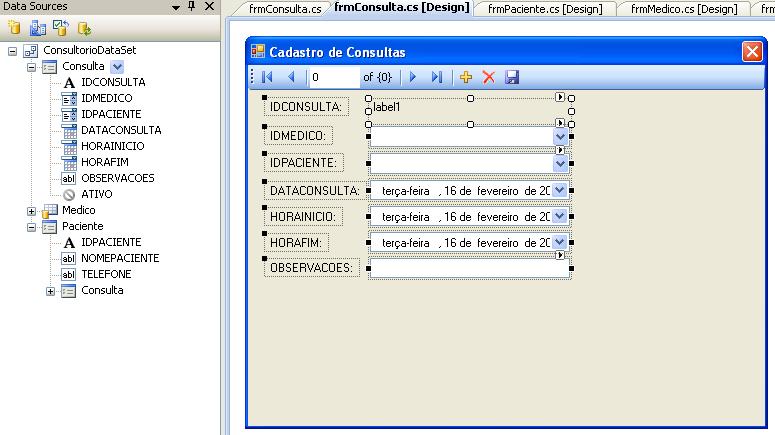Close the Cadastro de Consultas form
The width and height of the screenshot is (775, 435).
click(752, 51)
